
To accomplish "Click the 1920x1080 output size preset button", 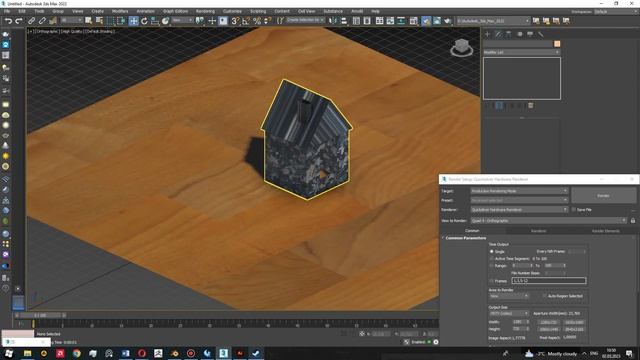I will click(574, 322).
